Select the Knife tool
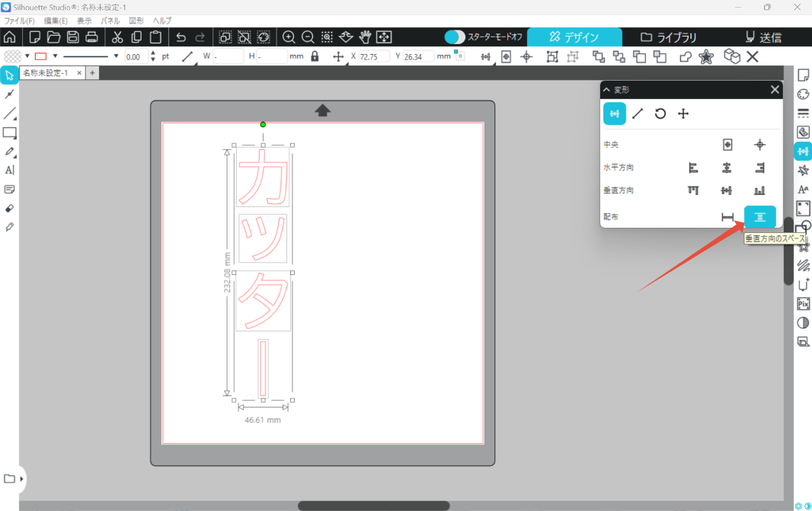 coord(9,227)
